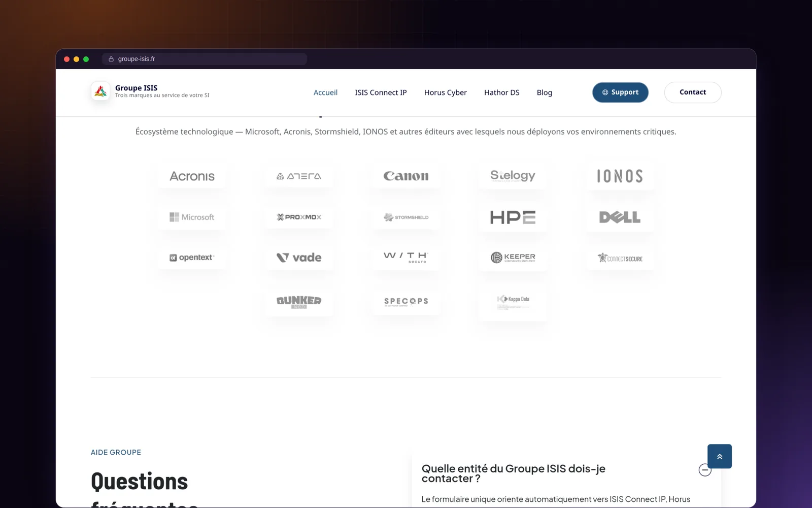The height and width of the screenshot is (508, 812).
Task: Visit the Blog menu link
Action: click(x=545, y=92)
